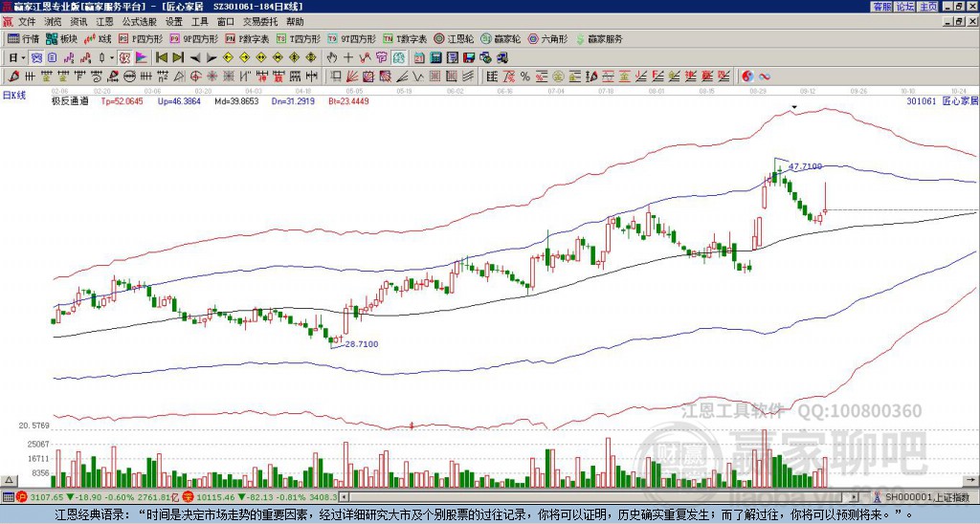
Task: Click the red floppy disk save icon
Action: [x=469, y=57]
